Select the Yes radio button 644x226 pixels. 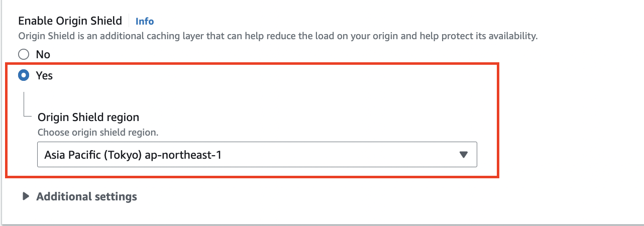pos(24,75)
